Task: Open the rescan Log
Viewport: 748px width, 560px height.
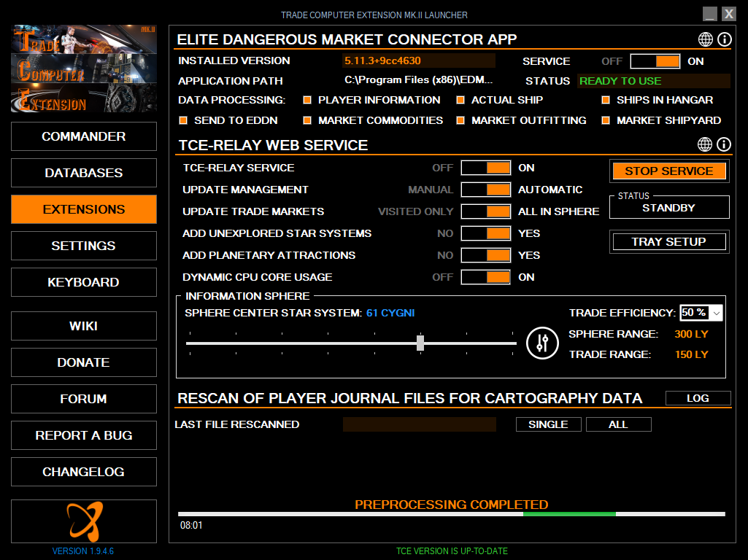Action: pyautogui.click(x=698, y=398)
